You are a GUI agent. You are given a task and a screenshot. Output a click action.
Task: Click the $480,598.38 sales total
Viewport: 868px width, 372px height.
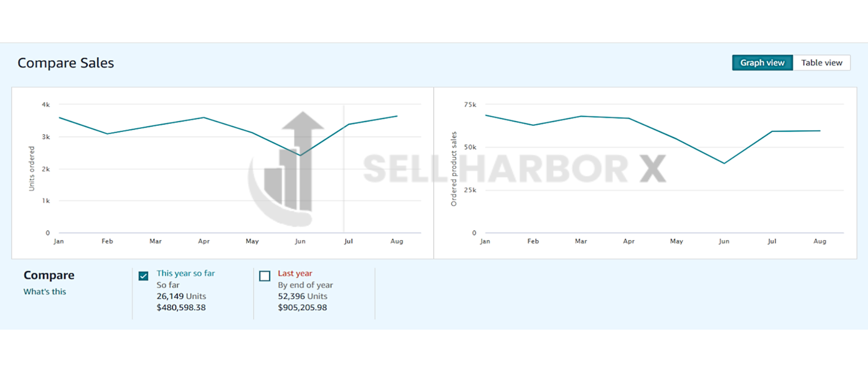181,307
